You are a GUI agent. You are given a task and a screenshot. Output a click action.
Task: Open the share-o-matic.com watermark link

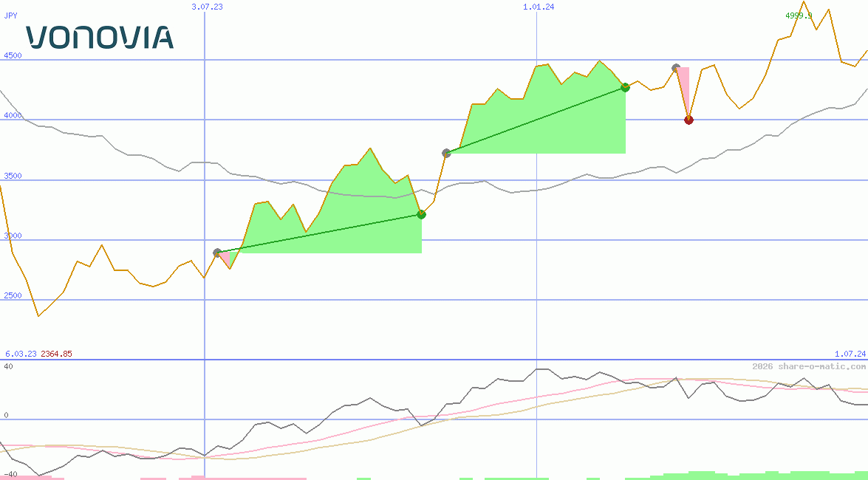tap(808, 366)
